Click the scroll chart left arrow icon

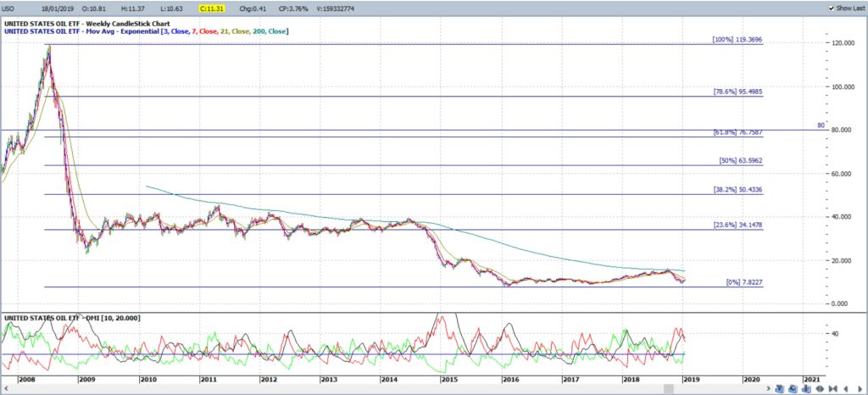point(846,388)
